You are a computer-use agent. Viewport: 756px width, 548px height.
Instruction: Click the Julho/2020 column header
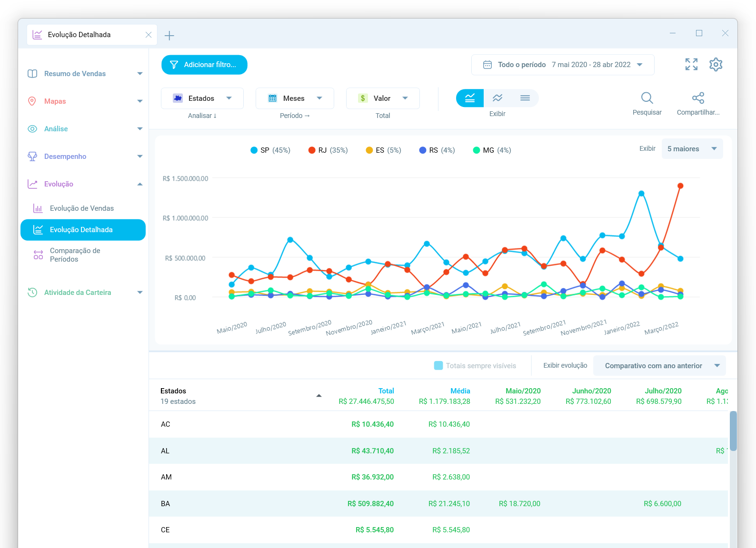point(663,391)
